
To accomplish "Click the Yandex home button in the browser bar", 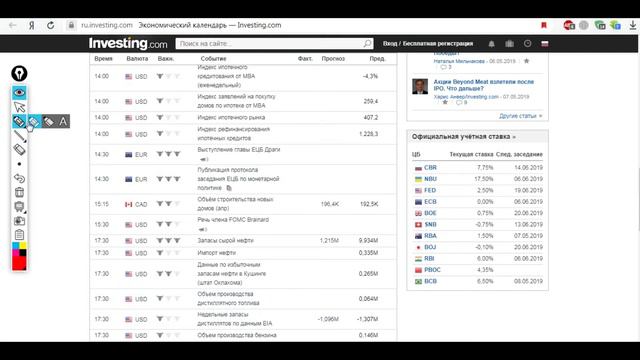I will tap(31, 25).
